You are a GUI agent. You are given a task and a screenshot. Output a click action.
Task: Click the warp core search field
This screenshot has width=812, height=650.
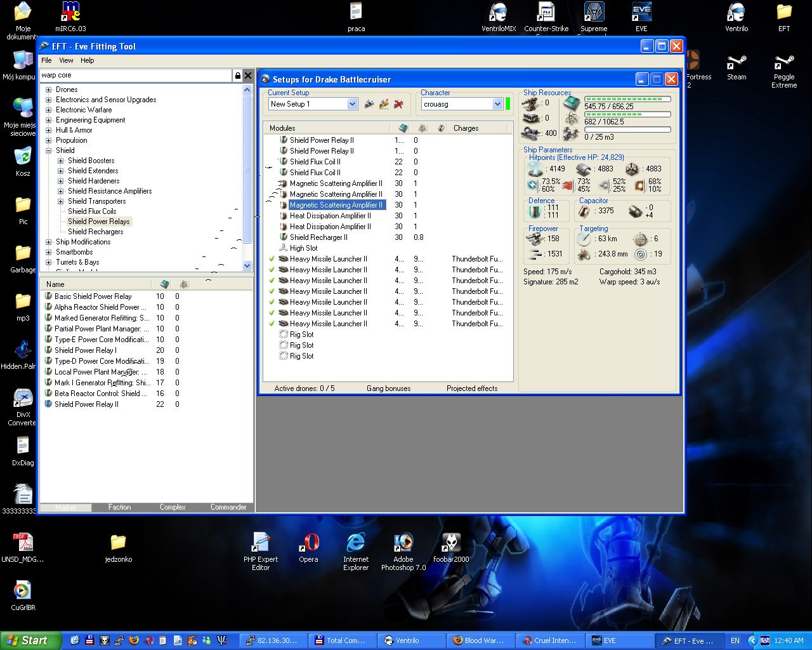pyautogui.click(x=135, y=76)
